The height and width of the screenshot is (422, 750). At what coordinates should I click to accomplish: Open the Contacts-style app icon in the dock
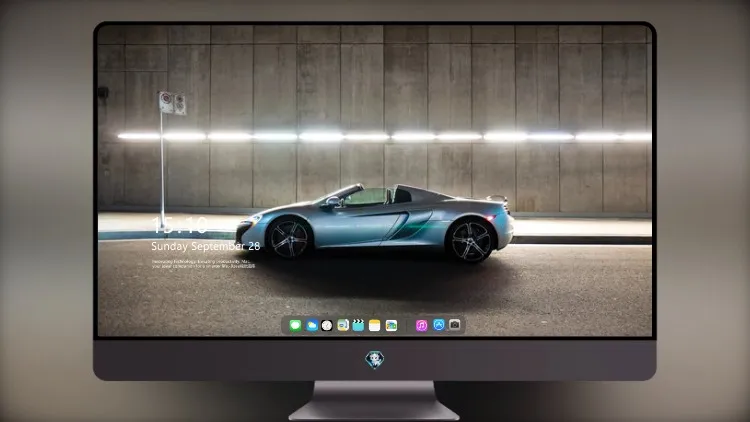pos(343,326)
